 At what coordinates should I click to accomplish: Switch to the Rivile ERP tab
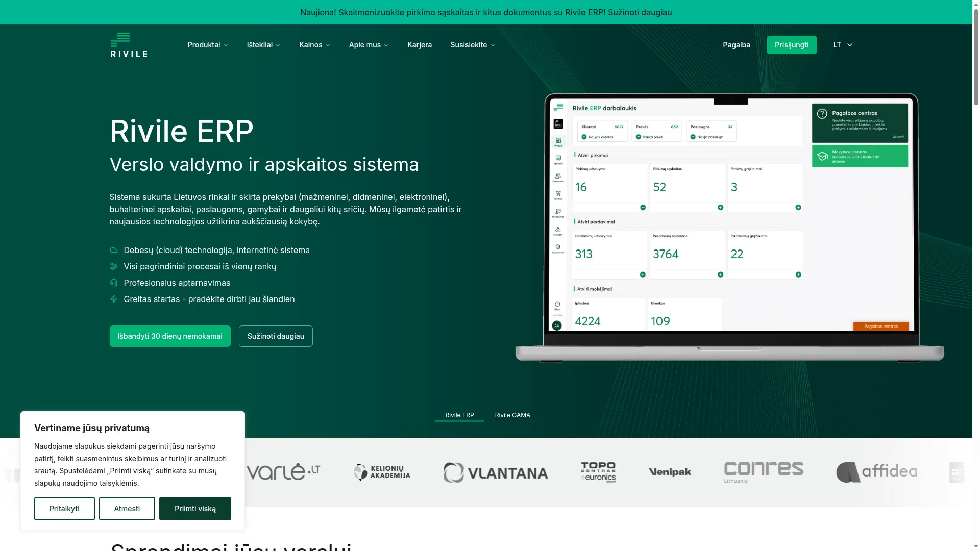[459, 415]
